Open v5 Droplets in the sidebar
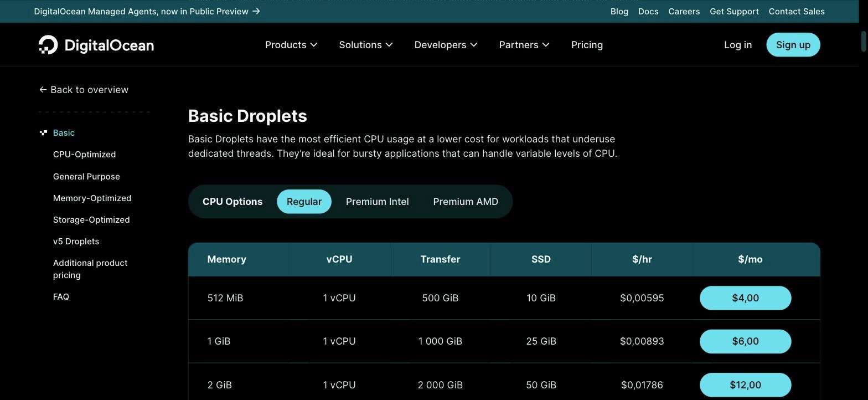Image resolution: width=868 pixels, height=400 pixels. [76, 241]
